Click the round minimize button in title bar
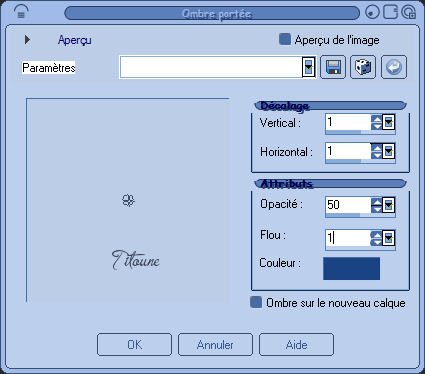This screenshot has height=374, width=425. pos(372,12)
